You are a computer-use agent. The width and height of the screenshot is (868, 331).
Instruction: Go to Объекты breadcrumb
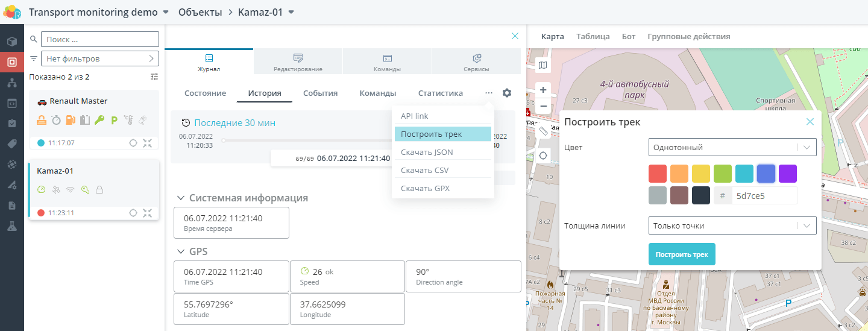(x=200, y=12)
